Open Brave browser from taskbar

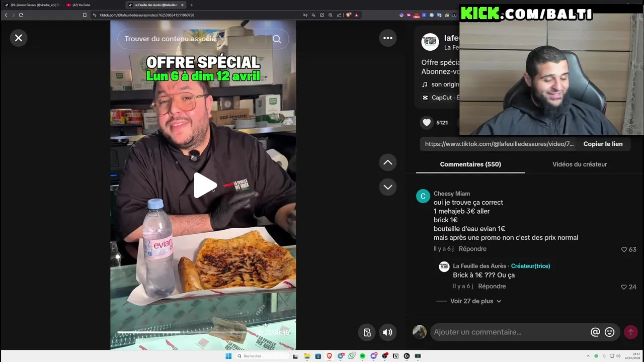[x=329, y=356]
